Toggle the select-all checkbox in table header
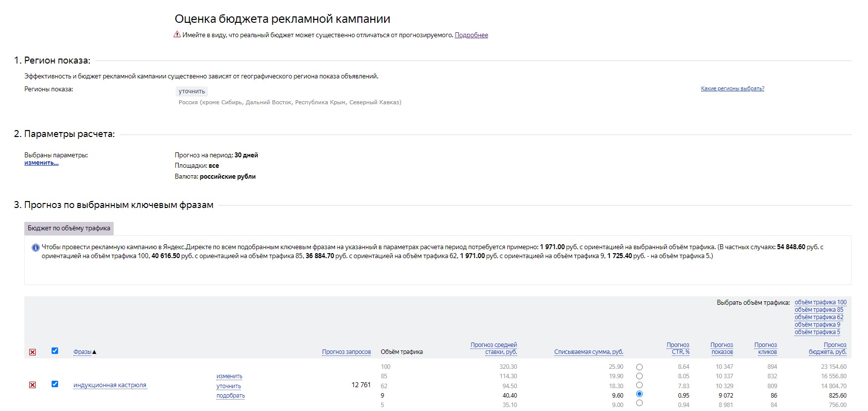Image resolution: width=868 pixels, height=411 pixels. 55,350
